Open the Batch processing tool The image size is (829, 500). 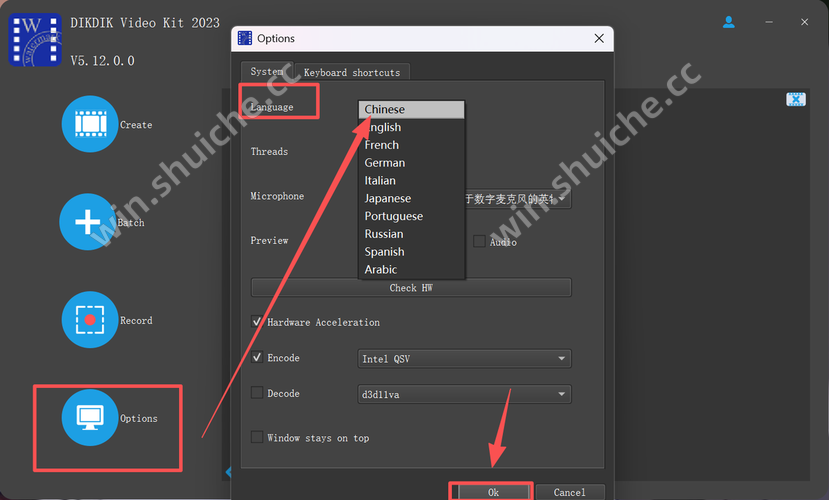88,222
